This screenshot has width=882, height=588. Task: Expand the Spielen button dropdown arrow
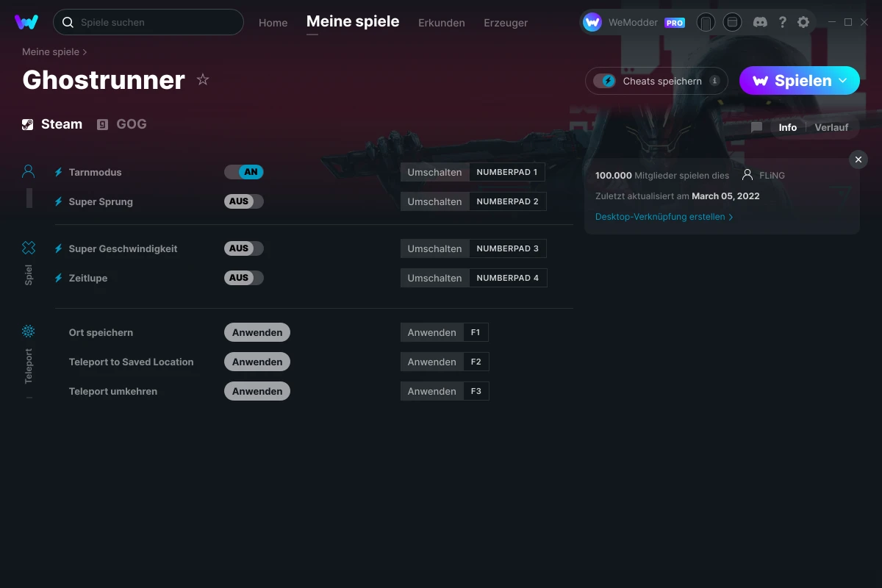(x=843, y=80)
